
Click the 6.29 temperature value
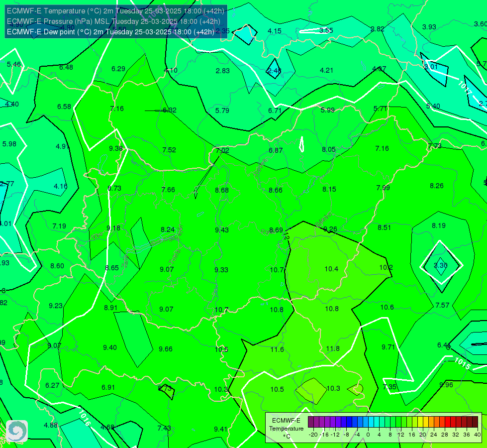pos(118,69)
